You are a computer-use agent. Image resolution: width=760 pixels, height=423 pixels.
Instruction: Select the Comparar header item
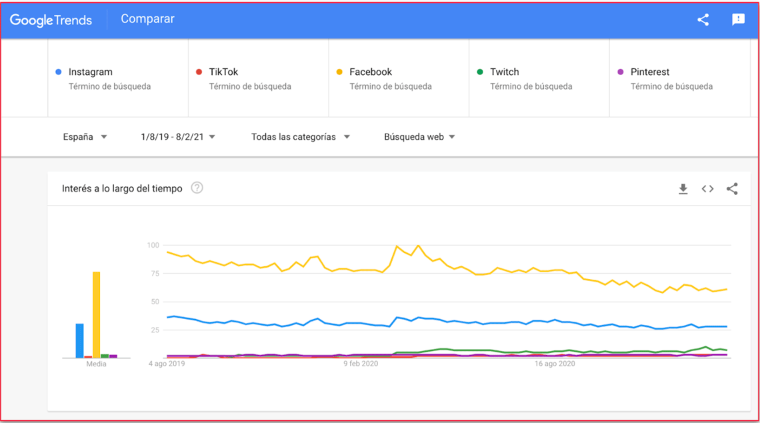[147, 19]
